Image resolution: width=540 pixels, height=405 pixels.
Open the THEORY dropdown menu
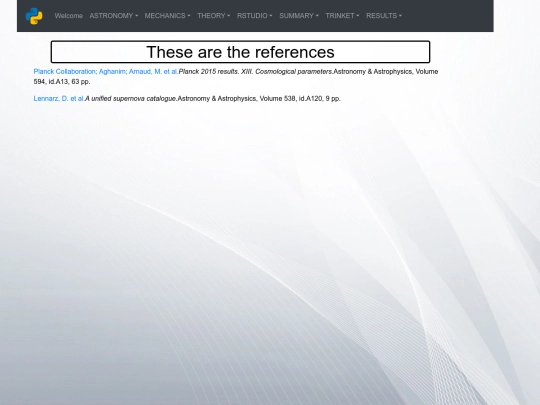(214, 16)
